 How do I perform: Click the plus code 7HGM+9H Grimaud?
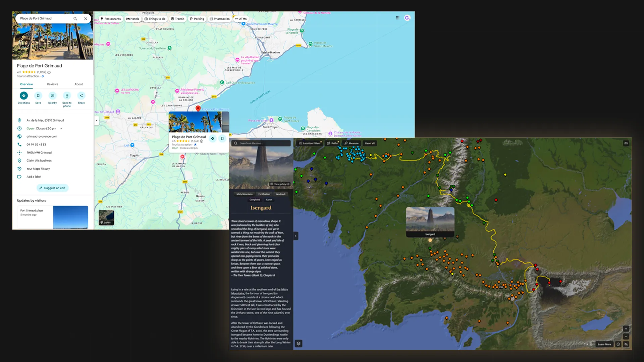click(39, 153)
